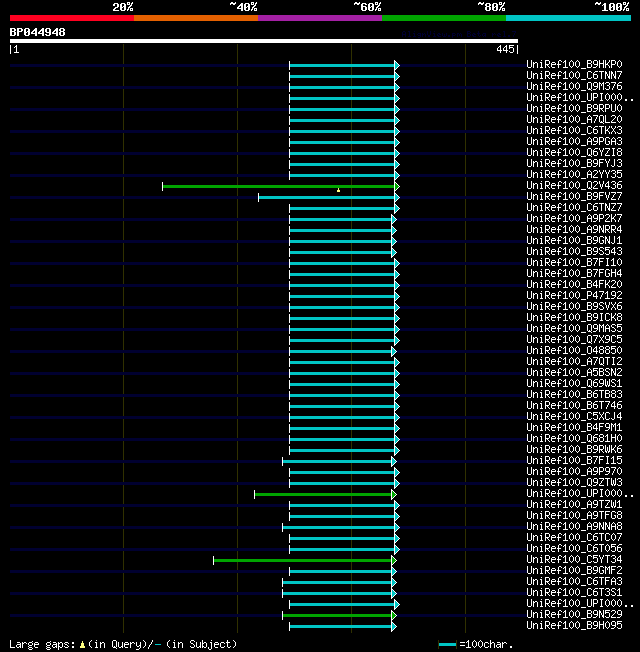The width and height of the screenshot is (640, 652).
Task: Open hit UniRef100_Q9M376
Action: (574, 86)
